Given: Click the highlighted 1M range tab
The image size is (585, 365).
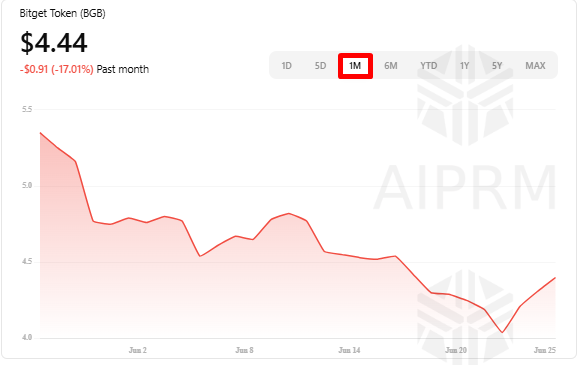Looking at the screenshot, I should 355,66.
